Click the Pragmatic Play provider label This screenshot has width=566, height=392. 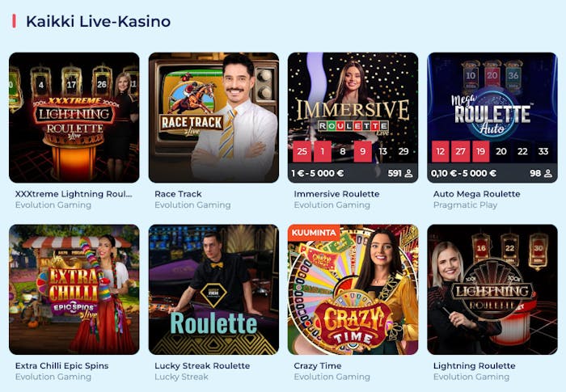coord(465,205)
